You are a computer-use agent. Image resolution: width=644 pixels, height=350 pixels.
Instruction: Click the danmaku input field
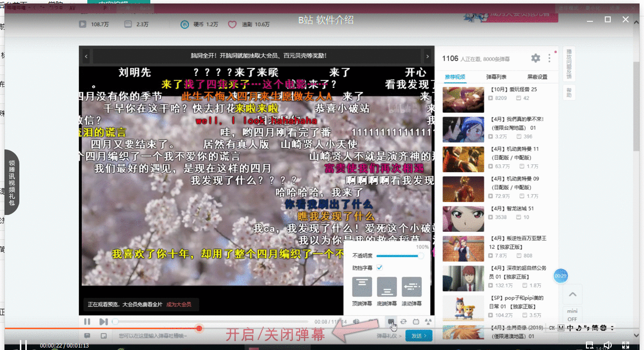198,336
